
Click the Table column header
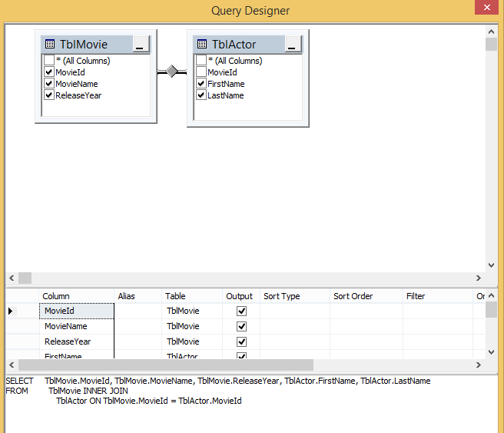(x=192, y=296)
